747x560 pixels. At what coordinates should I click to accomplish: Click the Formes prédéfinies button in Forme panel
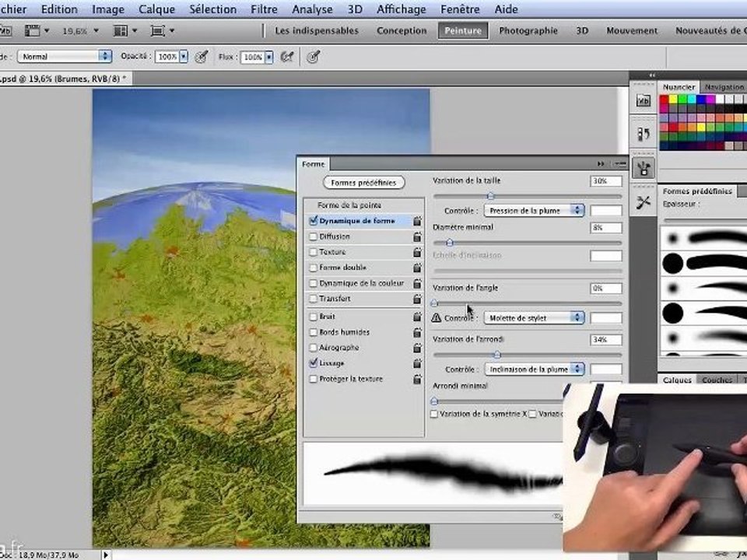coord(364,182)
